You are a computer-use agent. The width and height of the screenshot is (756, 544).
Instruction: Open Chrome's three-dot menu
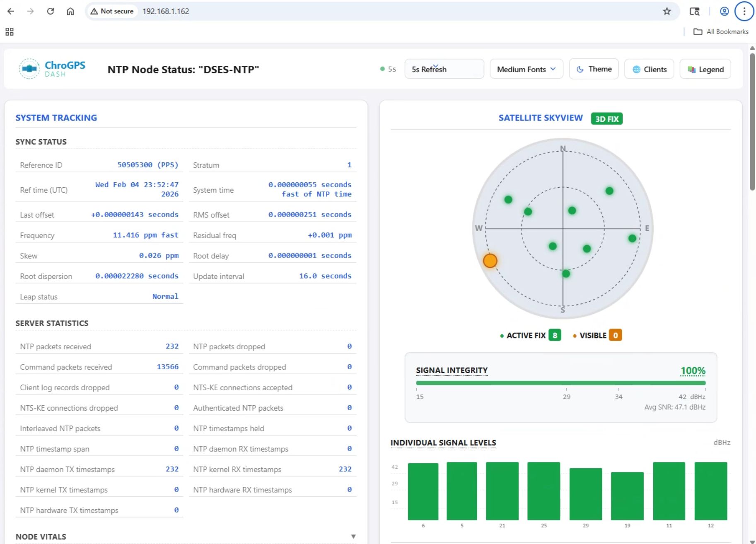point(744,11)
